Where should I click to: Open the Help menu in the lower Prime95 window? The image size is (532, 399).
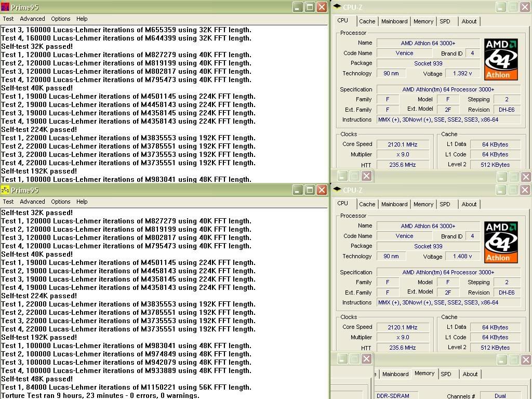(x=82, y=202)
